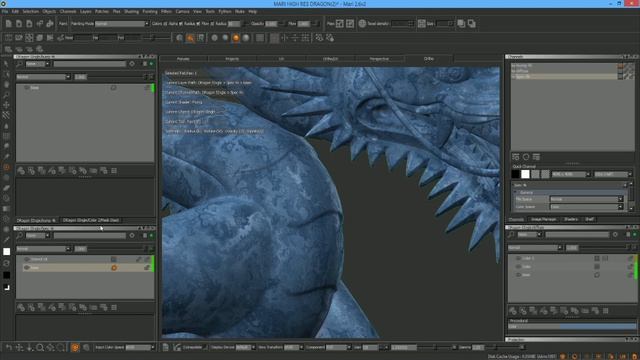Screen dimensions: 640x360
Task: Open the Channels menu
Action: 68,11
